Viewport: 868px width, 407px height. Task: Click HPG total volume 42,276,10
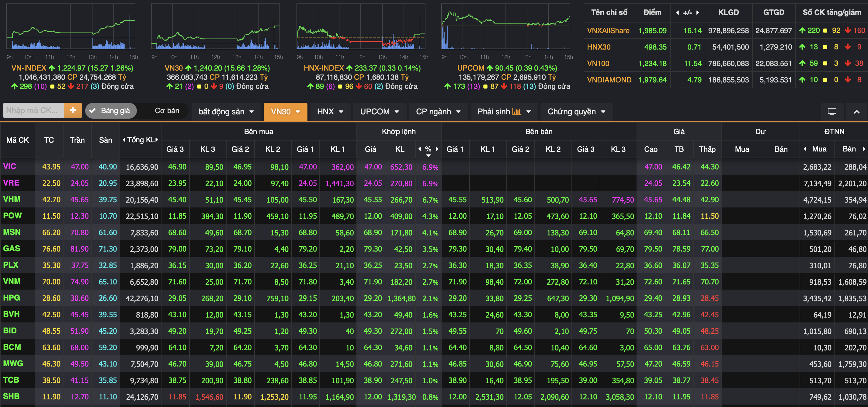(142, 298)
